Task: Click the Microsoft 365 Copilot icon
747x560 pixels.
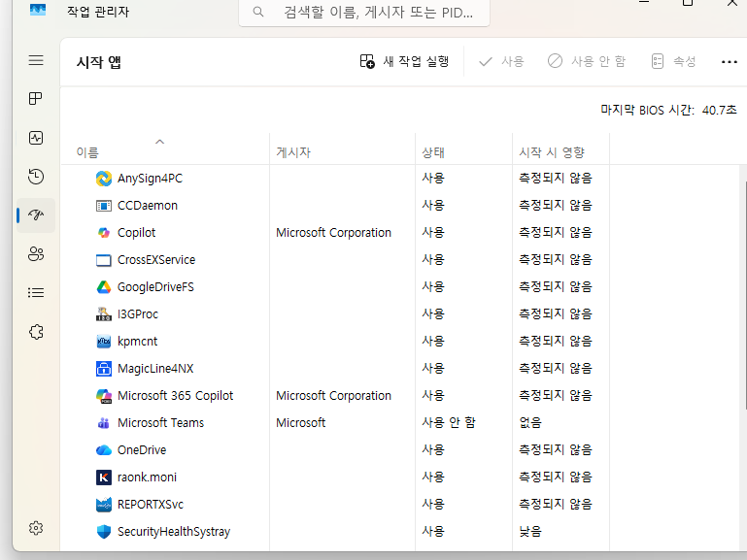Action: (104, 396)
